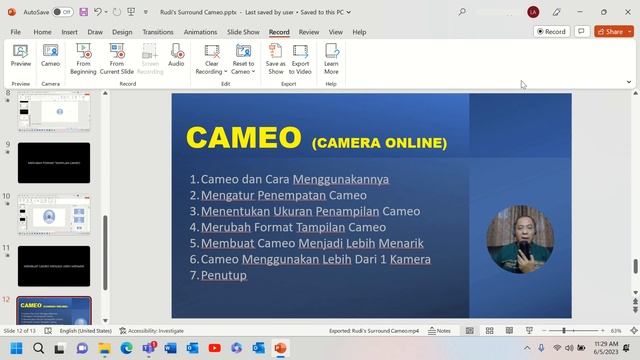Undo the last action
The height and width of the screenshot is (360, 640).
pos(98,12)
